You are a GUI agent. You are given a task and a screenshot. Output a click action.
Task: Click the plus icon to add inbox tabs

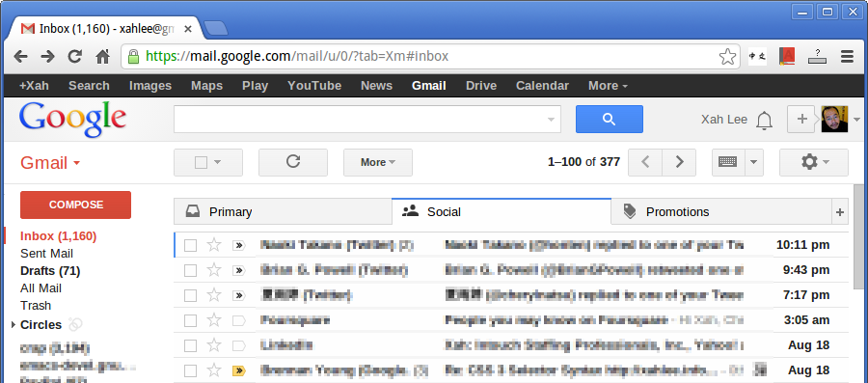click(x=840, y=212)
